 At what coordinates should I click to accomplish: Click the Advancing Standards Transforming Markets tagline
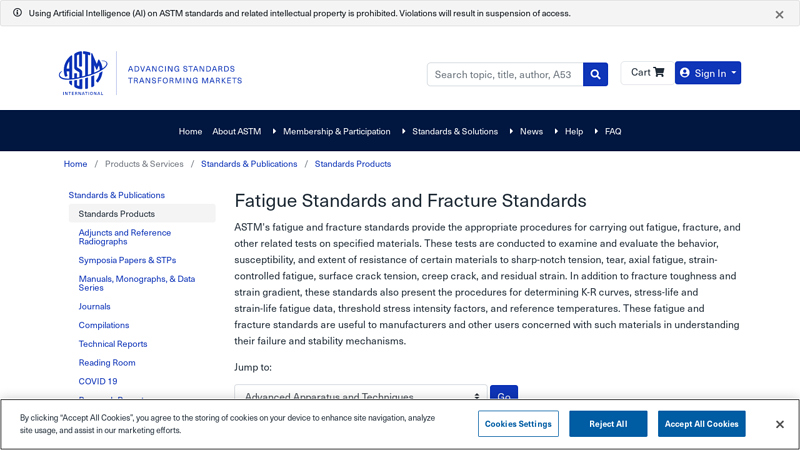coord(185,74)
